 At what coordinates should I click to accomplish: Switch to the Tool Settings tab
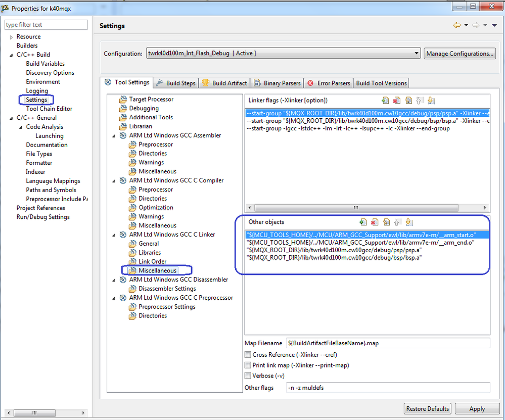tap(126, 82)
